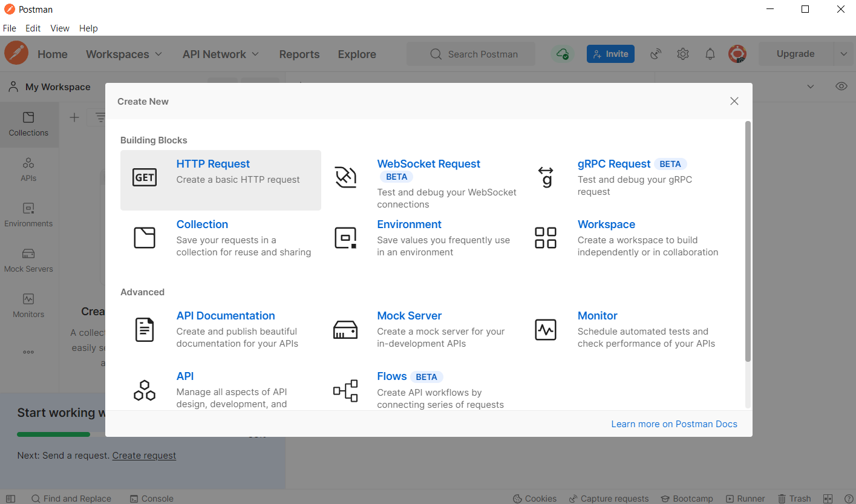Open the File menu
The image size is (856, 504).
pos(10,28)
